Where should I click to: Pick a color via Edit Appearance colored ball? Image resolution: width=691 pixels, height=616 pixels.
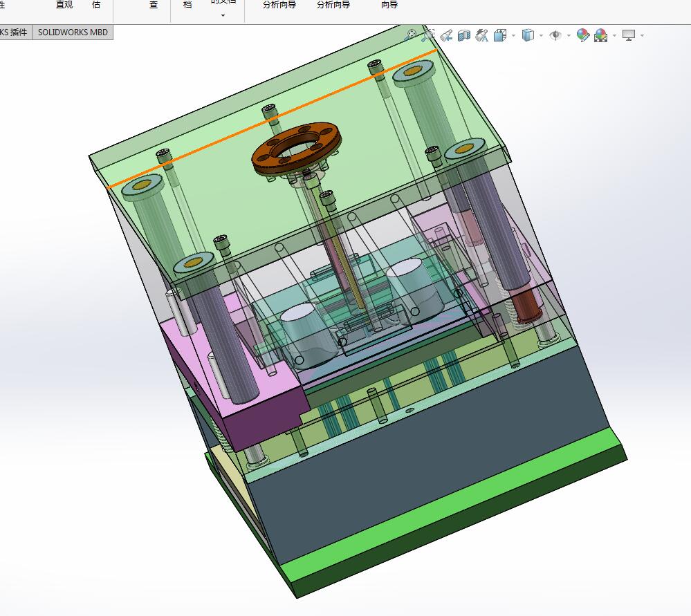point(582,35)
